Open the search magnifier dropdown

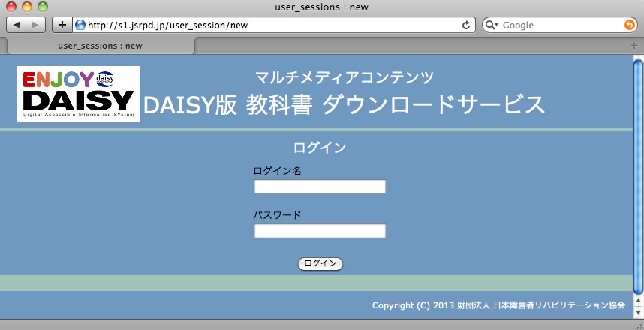(491, 25)
